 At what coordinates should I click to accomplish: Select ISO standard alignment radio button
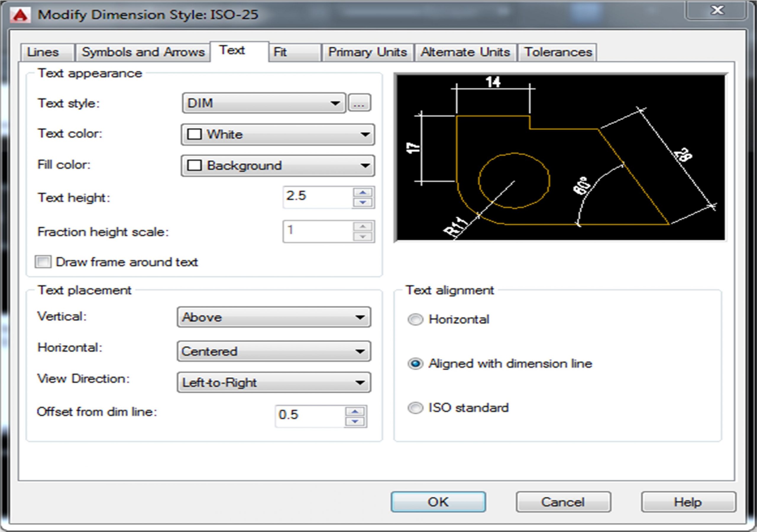pos(415,408)
